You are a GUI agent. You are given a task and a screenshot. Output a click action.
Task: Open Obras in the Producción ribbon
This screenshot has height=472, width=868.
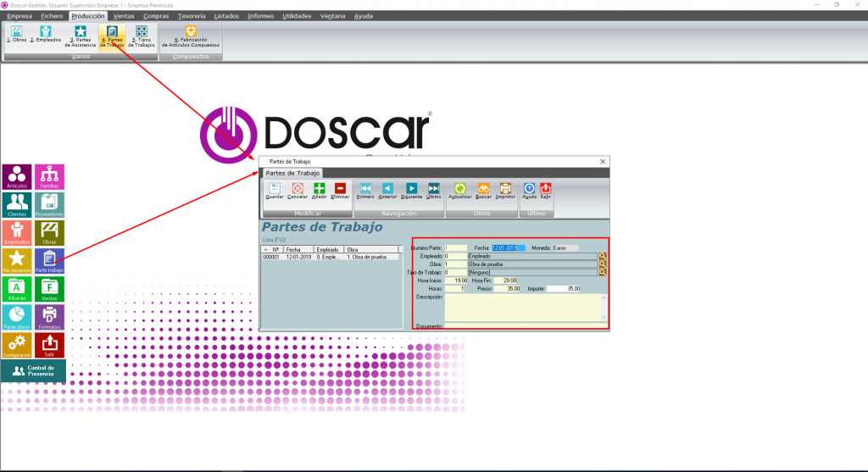tap(17, 35)
